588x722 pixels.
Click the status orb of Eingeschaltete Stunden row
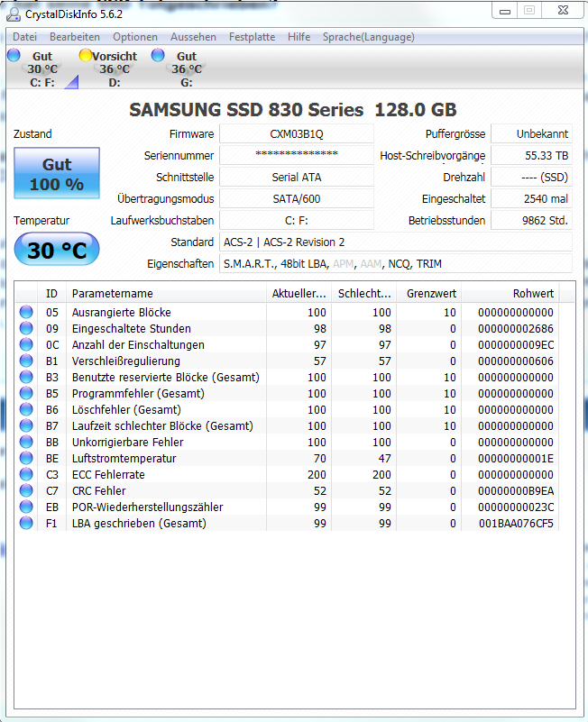click(x=26, y=328)
